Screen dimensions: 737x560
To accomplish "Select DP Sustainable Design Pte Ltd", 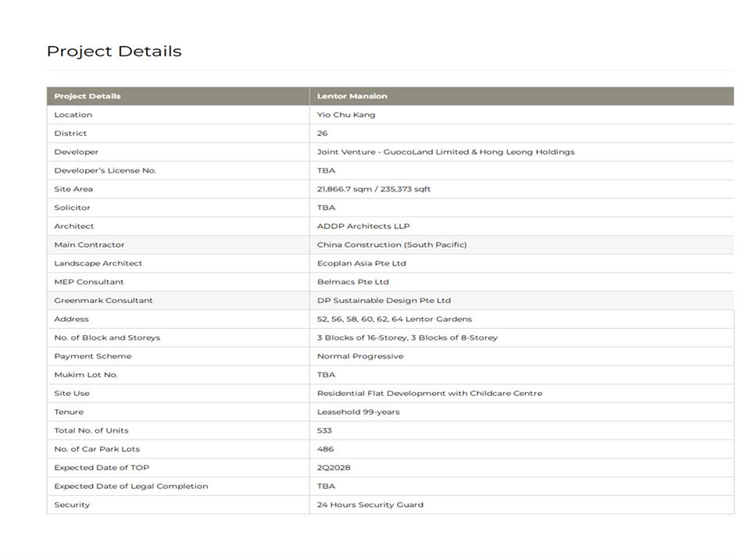I will 384,301.
